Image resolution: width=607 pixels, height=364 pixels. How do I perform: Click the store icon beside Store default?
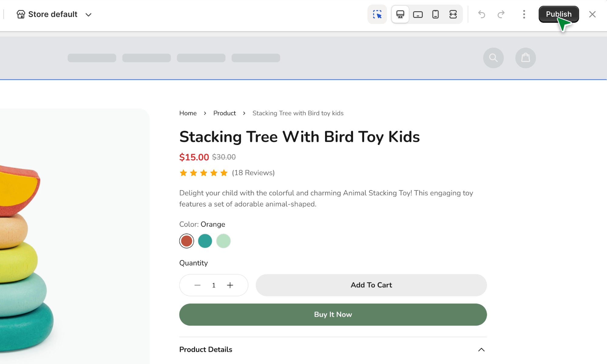tap(21, 14)
